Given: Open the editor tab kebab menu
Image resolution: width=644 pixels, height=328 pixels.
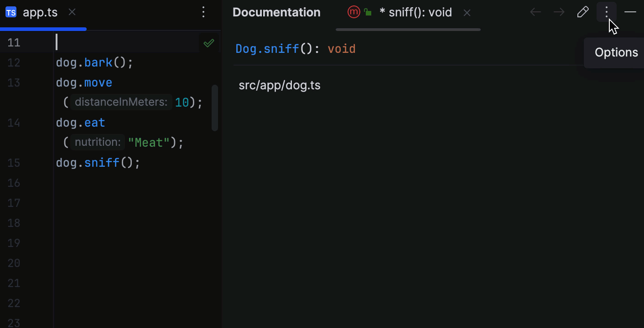Looking at the screenshot, I should [x=203, y=12].
